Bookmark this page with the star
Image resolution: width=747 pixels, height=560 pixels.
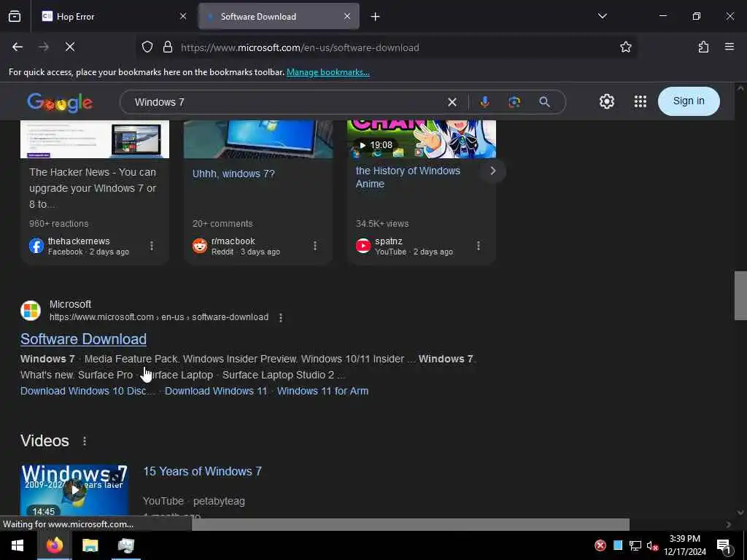click(x=625, y=47)
